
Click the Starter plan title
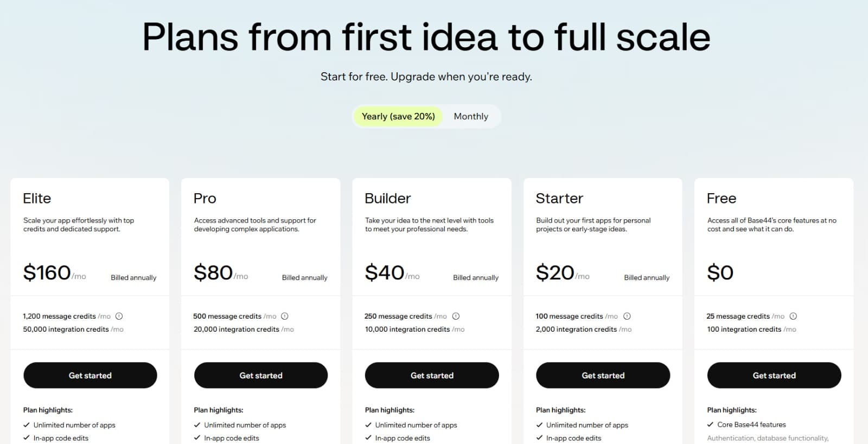(559, 198)
